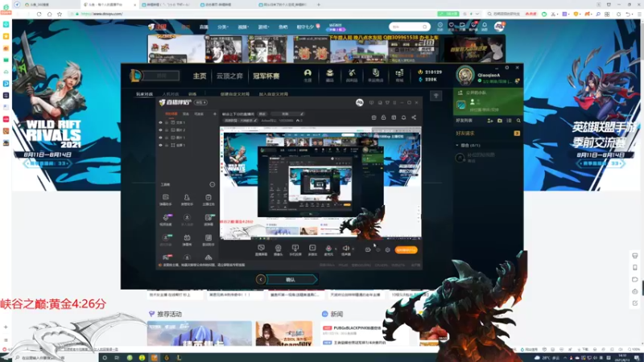644x362 pixels.
Task: Open speaker options arrow
Action: tap(353, 249)
